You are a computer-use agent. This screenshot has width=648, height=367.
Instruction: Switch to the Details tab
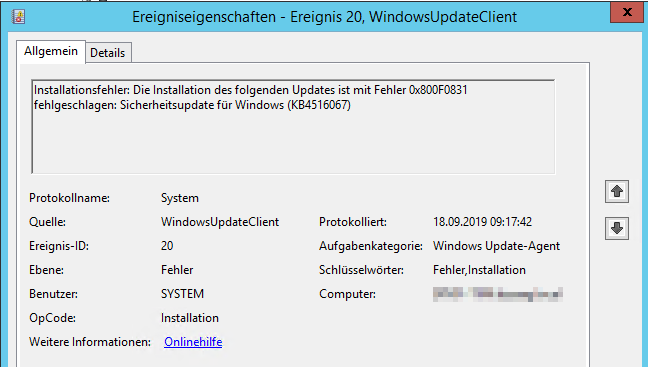pyautogui.click(x=108, y=53)
